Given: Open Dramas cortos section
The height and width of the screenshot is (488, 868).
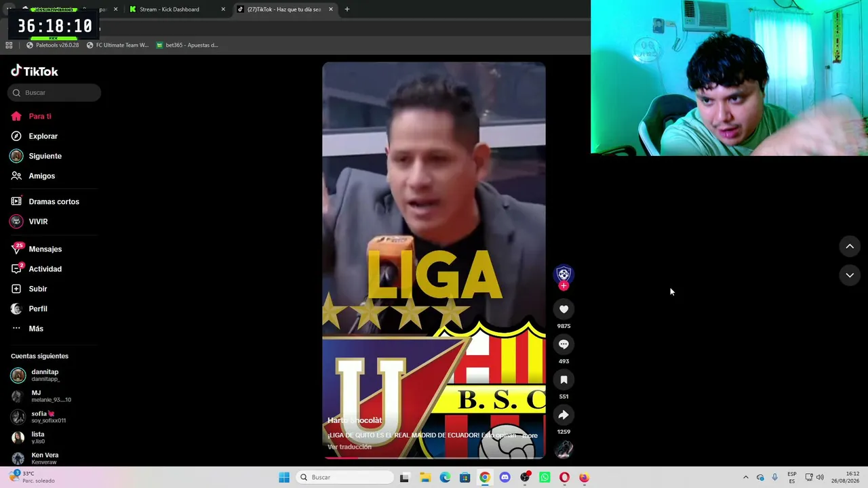Looking at the screenshot, I should (x=54, y=201).
